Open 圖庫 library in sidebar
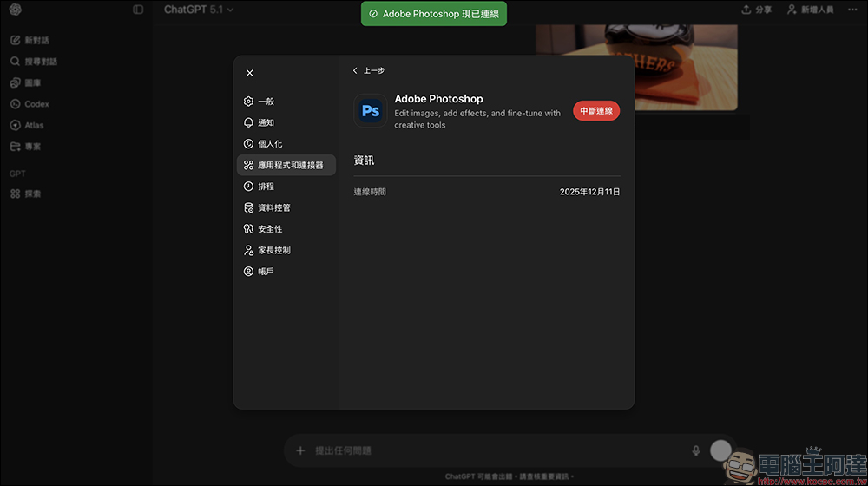Image resolution: width=868 pixels, height=486 pixels. tap(26, 83)
